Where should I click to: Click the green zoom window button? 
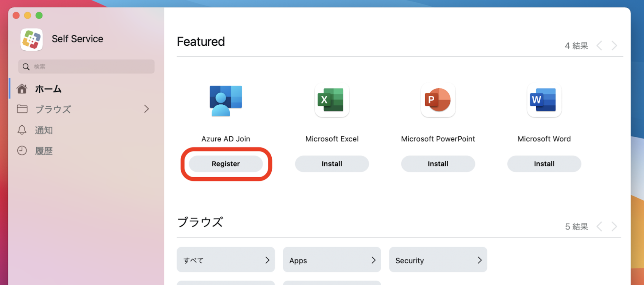(39, 16)
